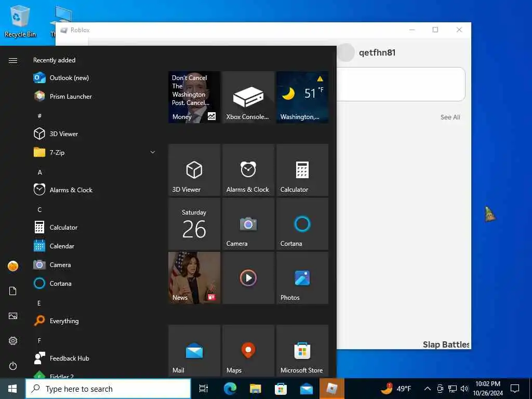Open the Camera tile
Screen dimensions: 532x399
(248, 224)
